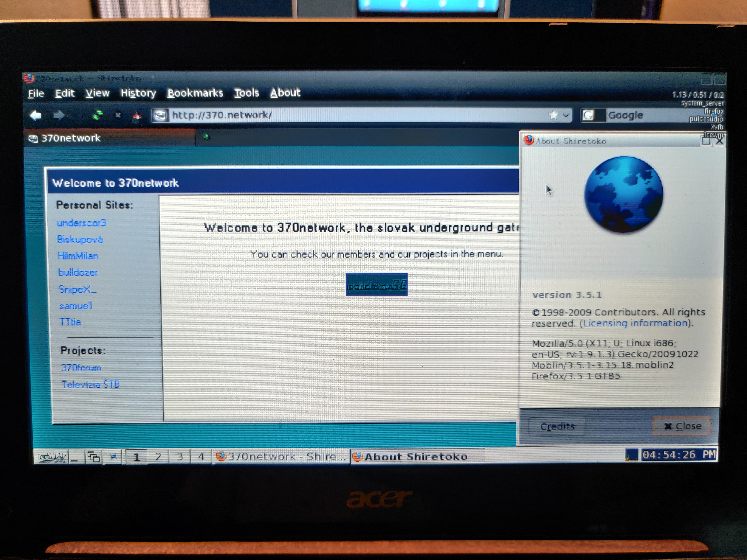Open a new tab with the green plus
The image size is (747, 560).
coord(207,137)
